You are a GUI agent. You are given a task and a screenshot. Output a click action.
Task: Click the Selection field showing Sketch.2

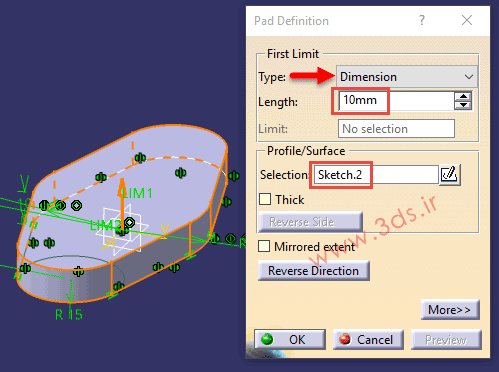click(x=376, y=174)
